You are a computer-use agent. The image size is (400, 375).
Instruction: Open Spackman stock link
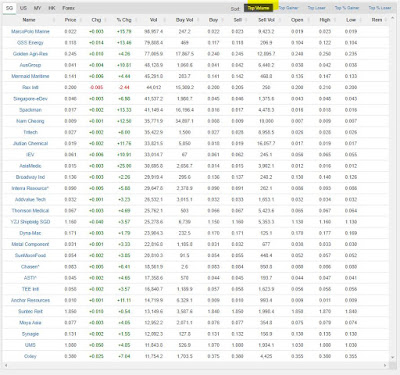tap(30, 110)
